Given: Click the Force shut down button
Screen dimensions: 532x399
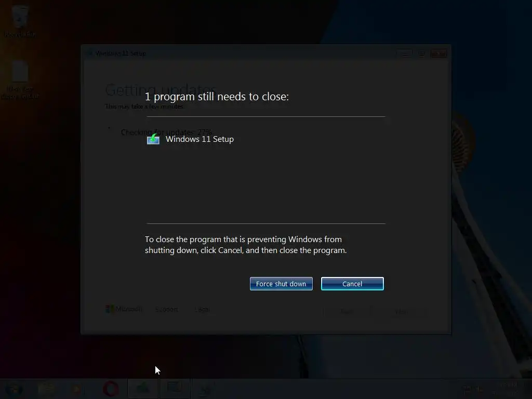Looking at the screenshot, I should 281,284.
